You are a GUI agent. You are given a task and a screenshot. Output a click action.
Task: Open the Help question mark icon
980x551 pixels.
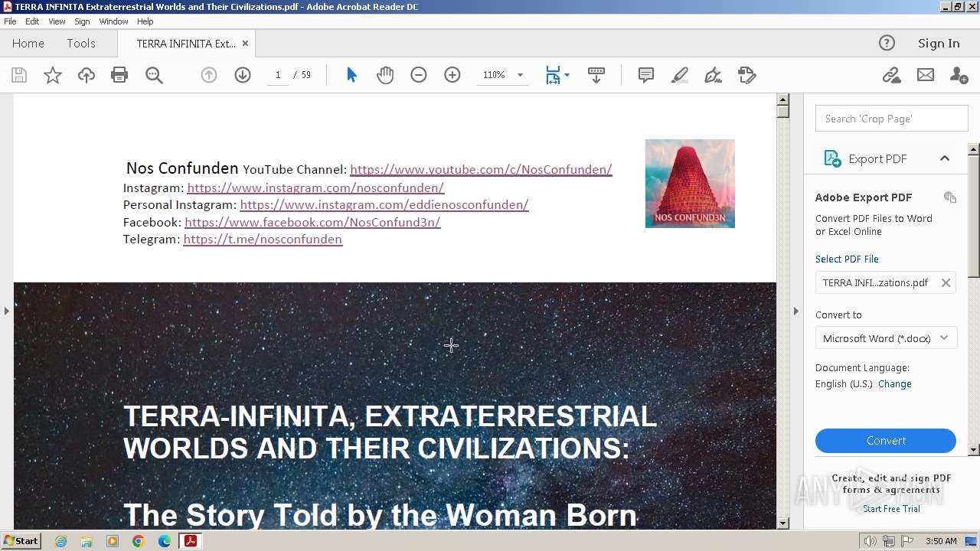click(887, 43)
